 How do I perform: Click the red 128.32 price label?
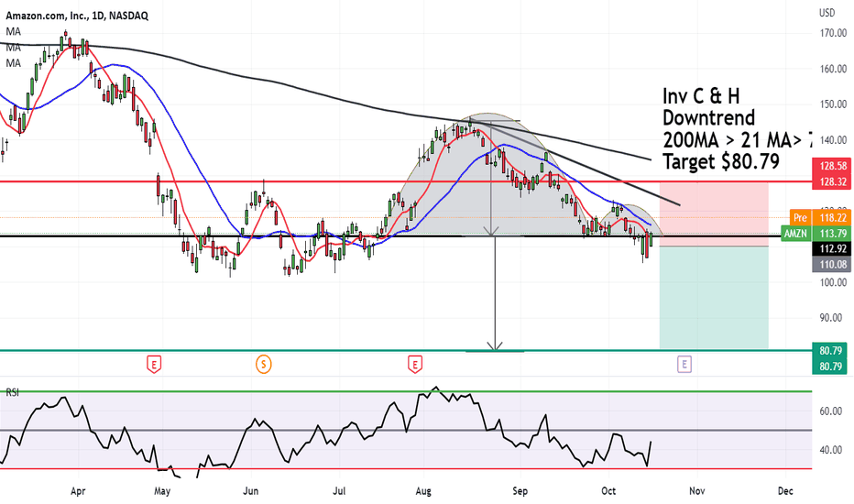832,181
